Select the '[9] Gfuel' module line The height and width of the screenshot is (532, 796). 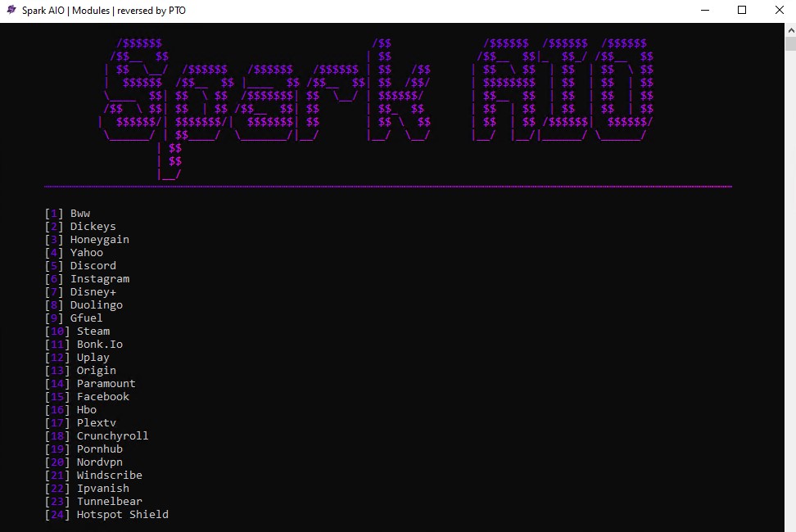[x=75, y=318]
